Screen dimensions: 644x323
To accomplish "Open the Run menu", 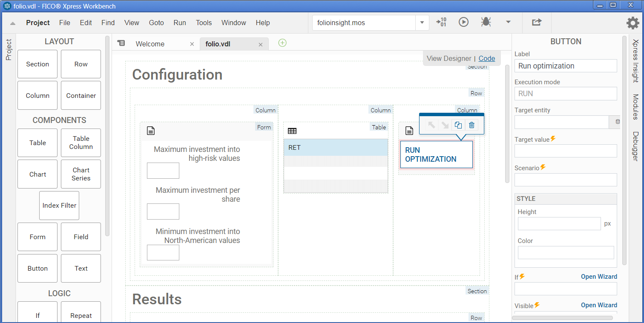I will tap(180, 23).
